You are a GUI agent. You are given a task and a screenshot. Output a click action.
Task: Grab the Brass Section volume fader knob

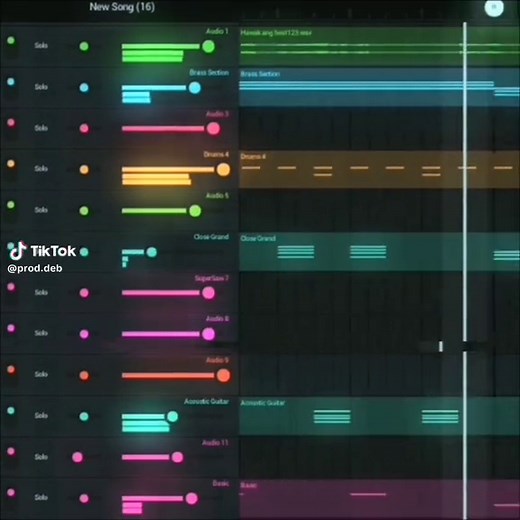195,88
